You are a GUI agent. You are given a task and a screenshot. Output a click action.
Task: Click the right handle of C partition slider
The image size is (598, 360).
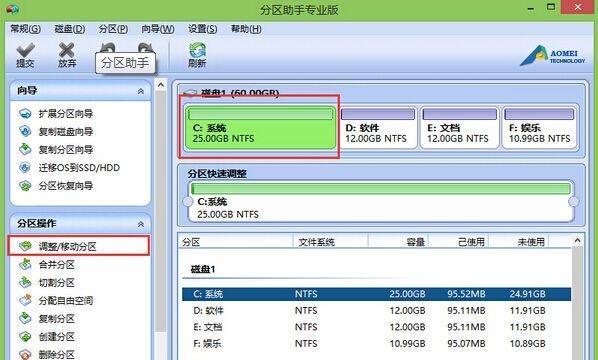[x=574, y=201]
